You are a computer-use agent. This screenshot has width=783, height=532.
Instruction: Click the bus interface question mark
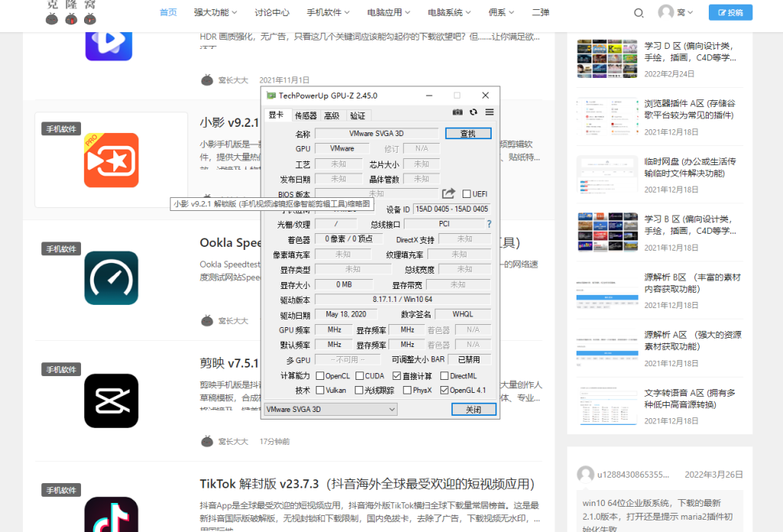click(489, 224)
